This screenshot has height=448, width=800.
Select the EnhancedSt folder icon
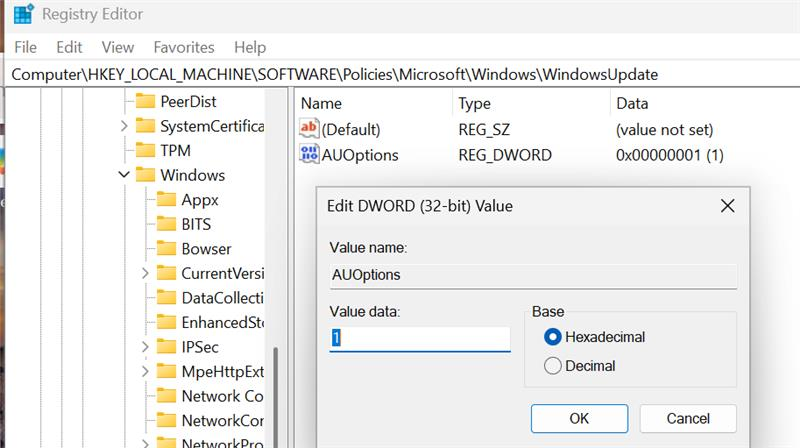click(x=166, y=321)
